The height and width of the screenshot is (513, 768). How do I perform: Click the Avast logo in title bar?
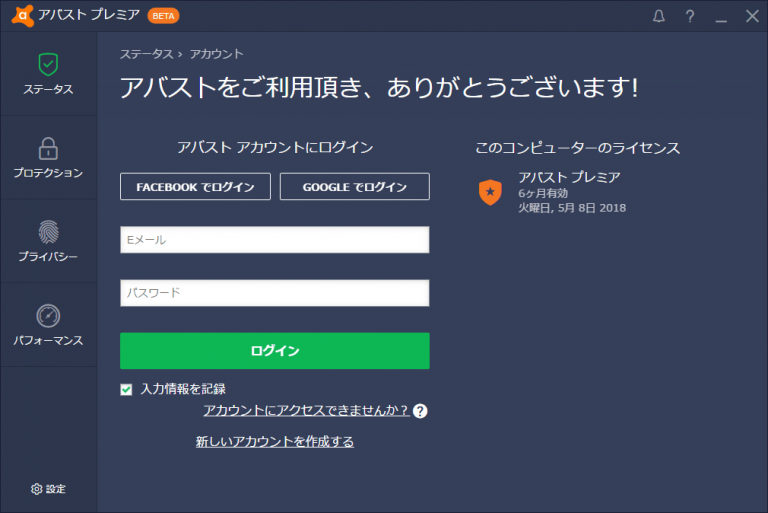[23, 16]
